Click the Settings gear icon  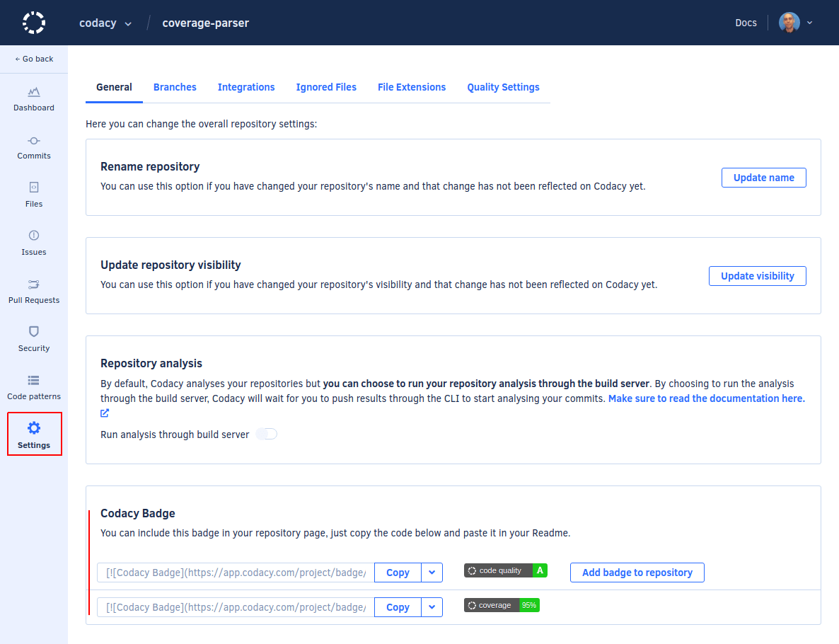tap(34, 427)
